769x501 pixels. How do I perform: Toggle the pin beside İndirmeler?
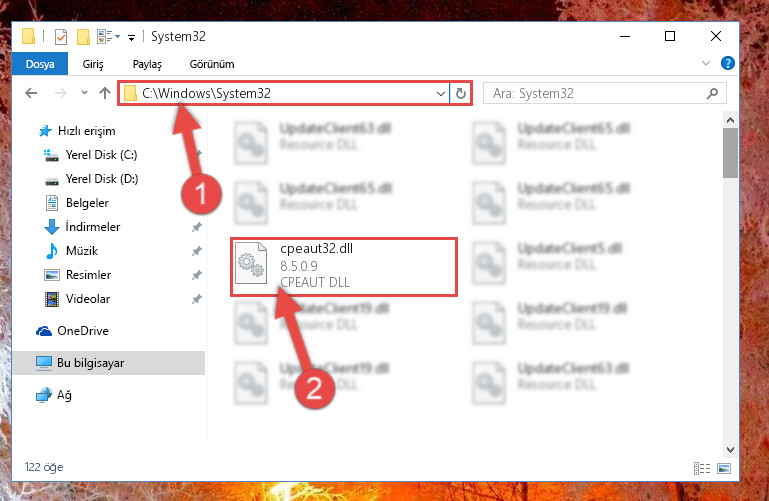pyautogui.click(x=197, y=227)
